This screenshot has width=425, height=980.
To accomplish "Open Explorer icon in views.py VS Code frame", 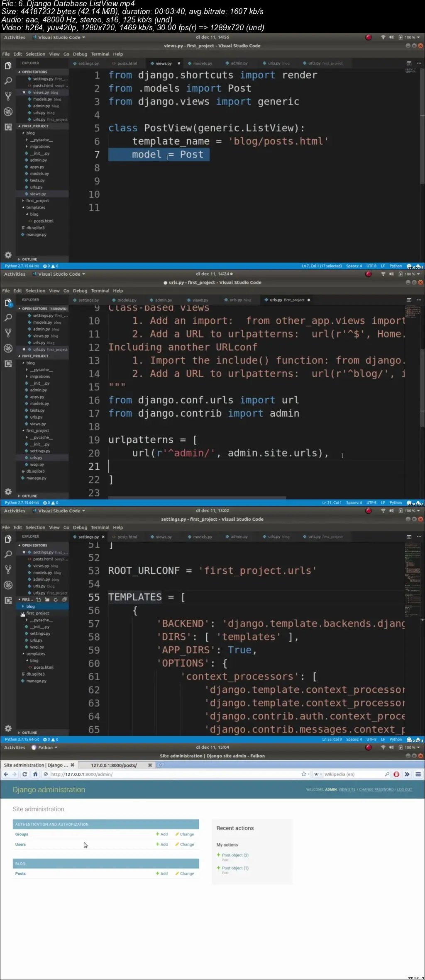I will [8, 66].
